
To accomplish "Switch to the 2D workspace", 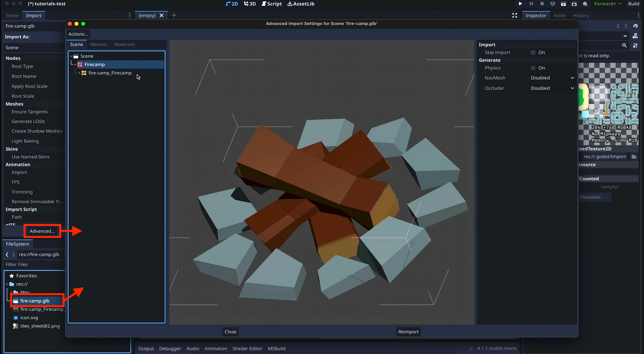I will point(232,4).
